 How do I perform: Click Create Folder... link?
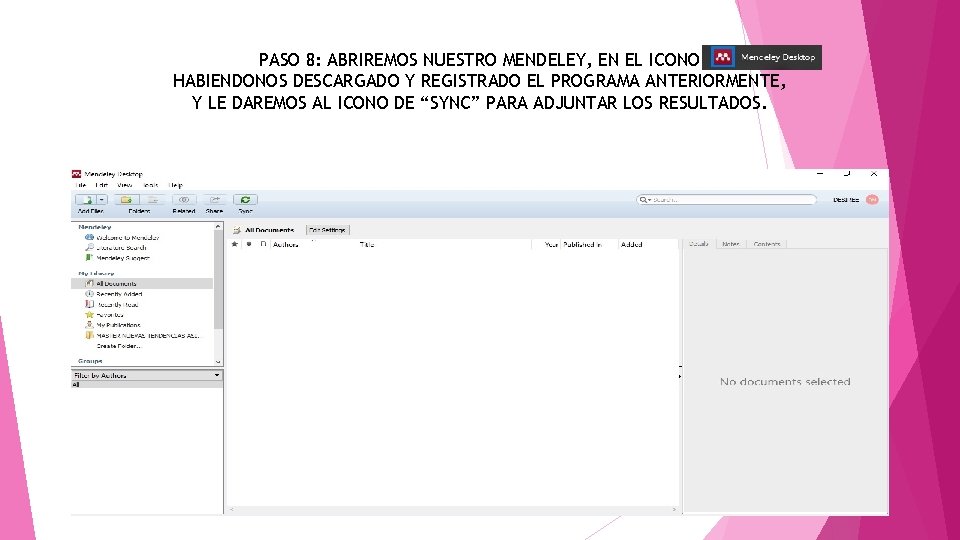pos(118,346)
